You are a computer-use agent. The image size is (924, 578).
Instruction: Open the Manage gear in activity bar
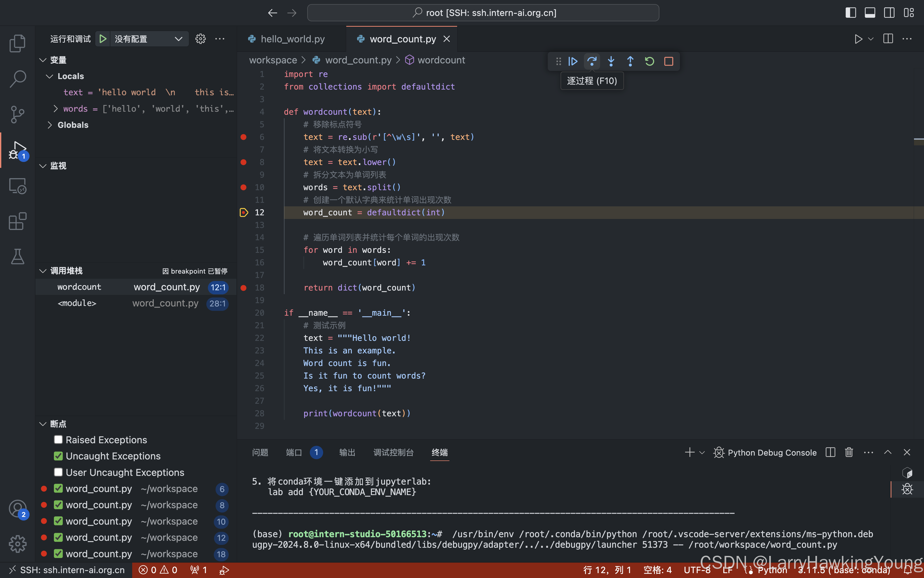pyautogui.click(x=18, y=544)
